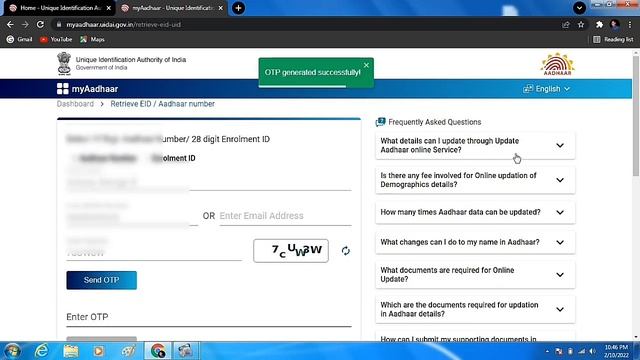This screenshot has height=360, width=640.
Task: Click the captcha image 7cUW3W
Action: tap(291, 251)
